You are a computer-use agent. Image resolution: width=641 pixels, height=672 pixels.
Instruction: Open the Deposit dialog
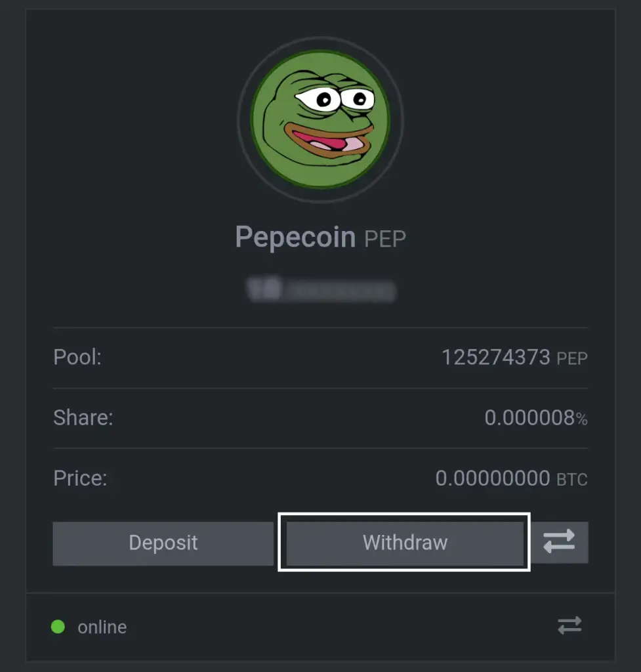(163, 543)
